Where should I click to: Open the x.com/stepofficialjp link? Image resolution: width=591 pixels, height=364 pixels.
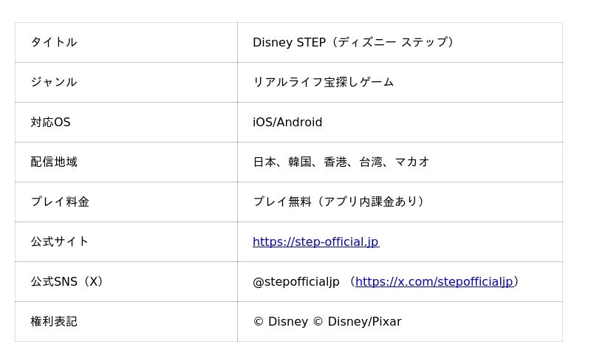[434, 282]
